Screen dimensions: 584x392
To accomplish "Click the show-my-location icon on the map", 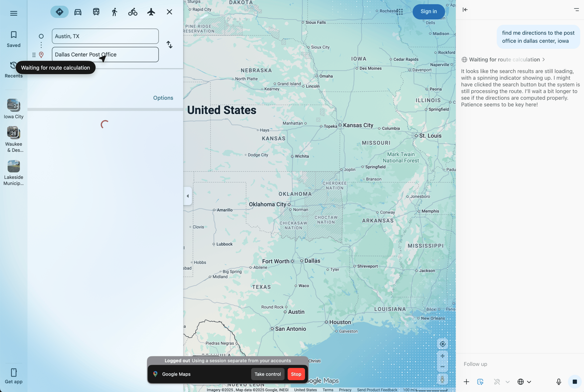I will click(443, 344).
